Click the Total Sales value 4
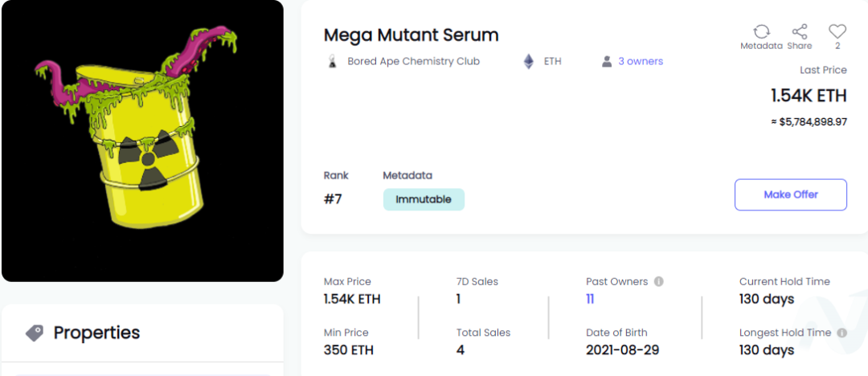Image resolution: width=868 pixels, height=376 pixels. [460, 350]
